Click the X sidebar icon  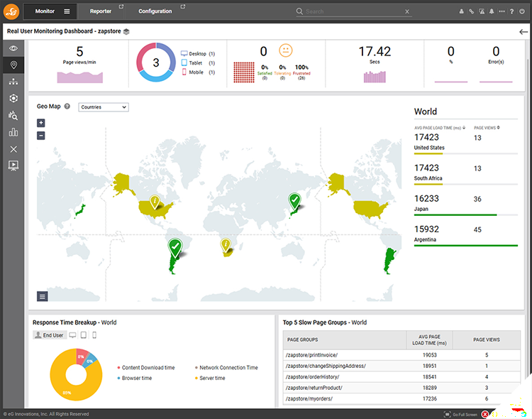coord(13,149)
